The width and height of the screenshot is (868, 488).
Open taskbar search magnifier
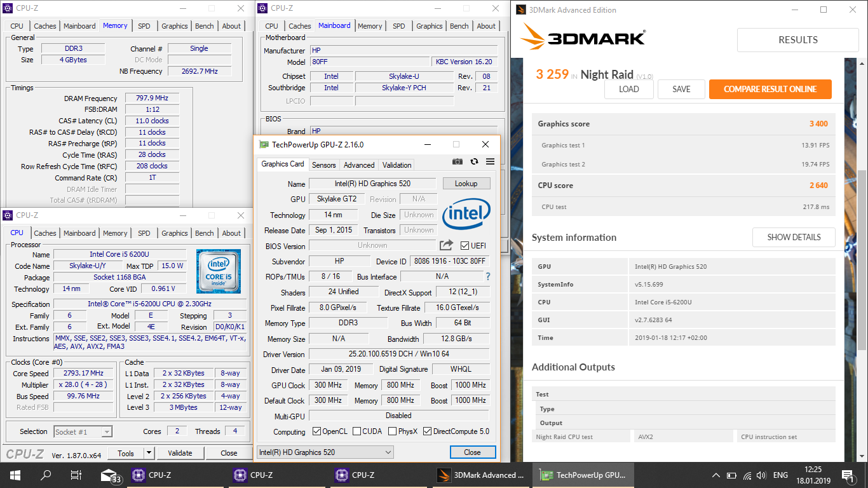pos(46,475)
